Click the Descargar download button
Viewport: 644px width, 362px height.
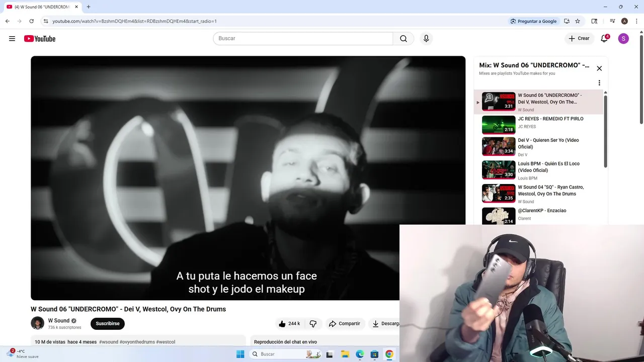point(384,324)
